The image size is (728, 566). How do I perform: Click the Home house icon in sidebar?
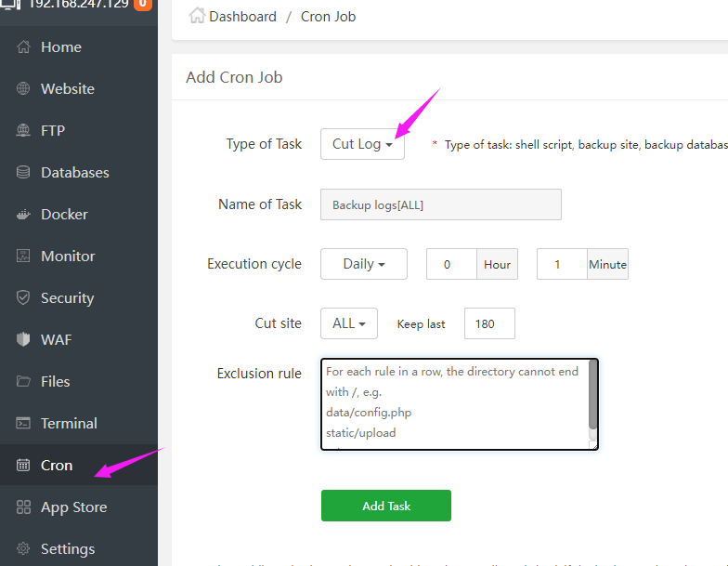pos(24,47)
